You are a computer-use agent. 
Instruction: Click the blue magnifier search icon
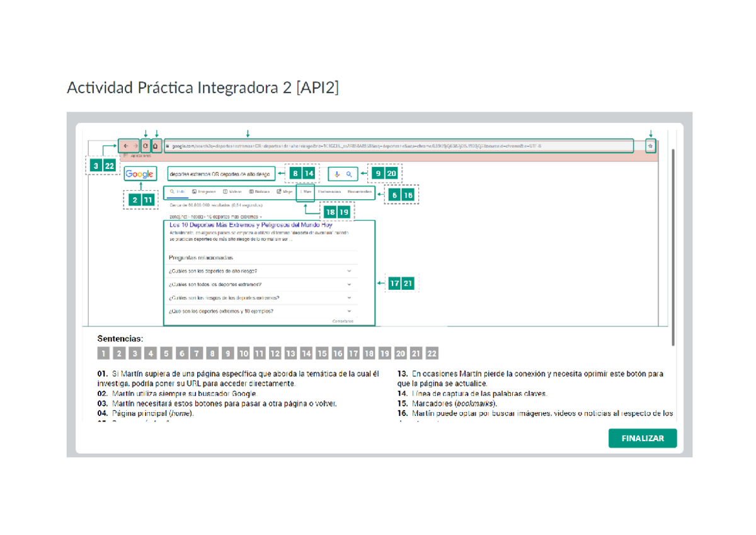tap(348, 174)
